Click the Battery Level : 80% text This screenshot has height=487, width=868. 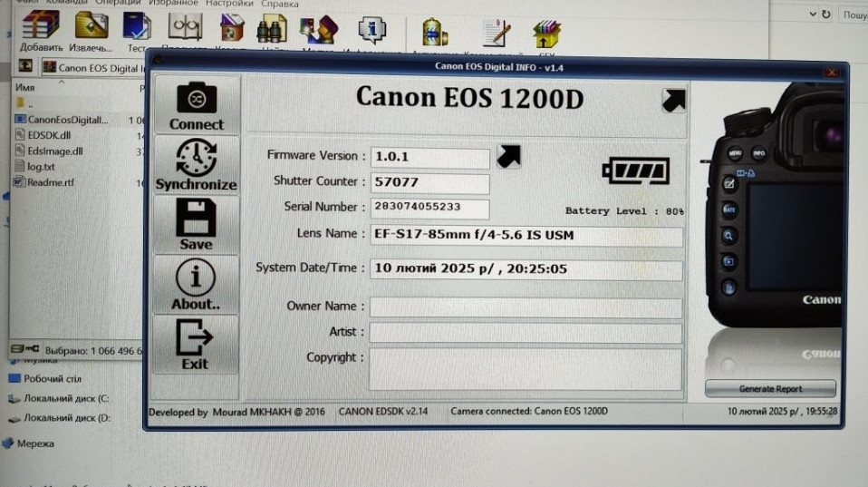624,211
